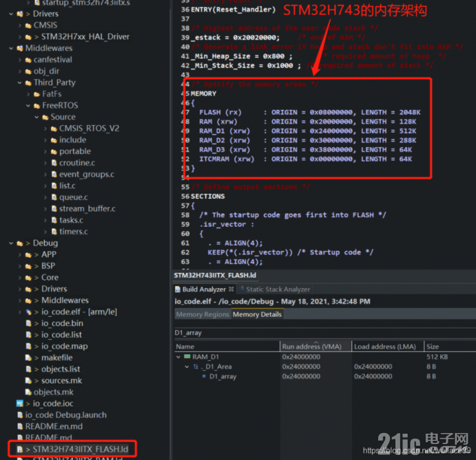
Task: Expand the CMSIS_RTOS_V2 folder
Action: coord(45,129)
